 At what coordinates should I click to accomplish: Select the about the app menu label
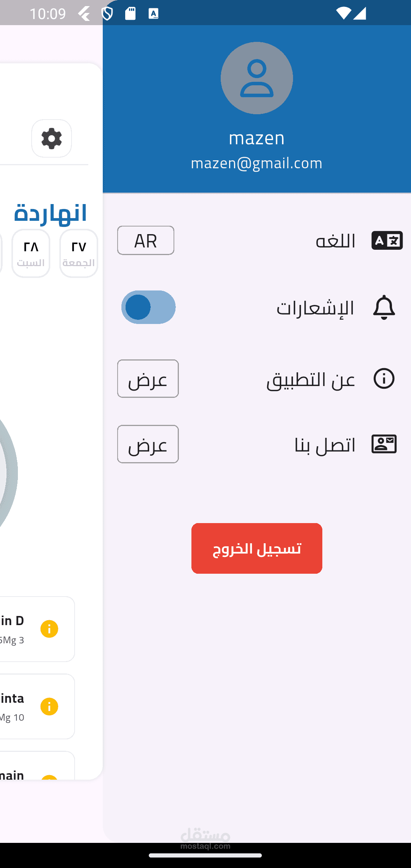coord(311,379)
